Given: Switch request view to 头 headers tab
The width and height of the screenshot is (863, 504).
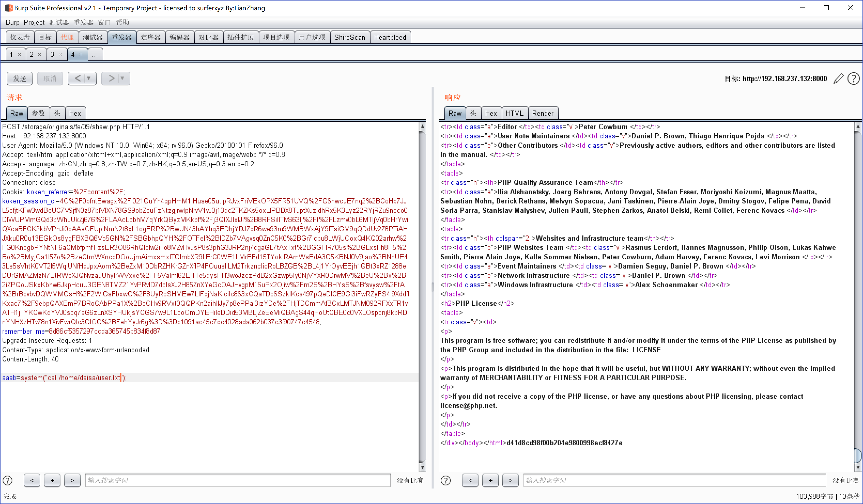Looking at the screenshot, I should (57, 113).
